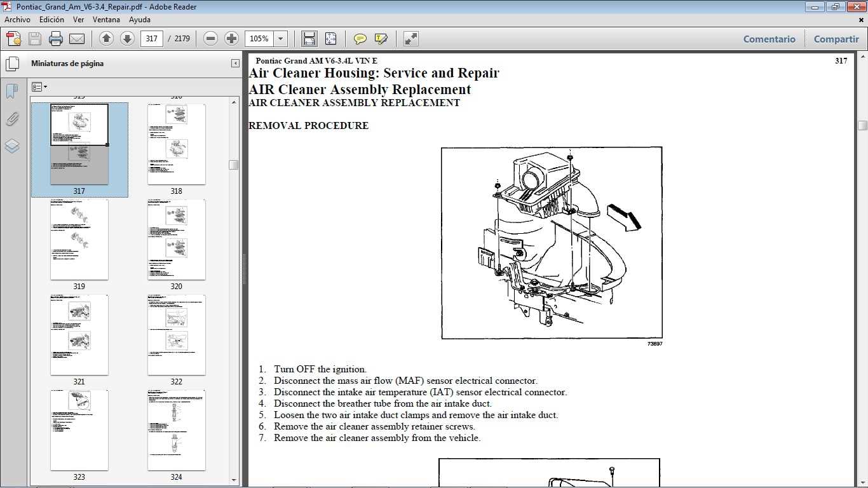
Task: Click the document vertical scrollbar handle
Action: [x=862, y=125]
